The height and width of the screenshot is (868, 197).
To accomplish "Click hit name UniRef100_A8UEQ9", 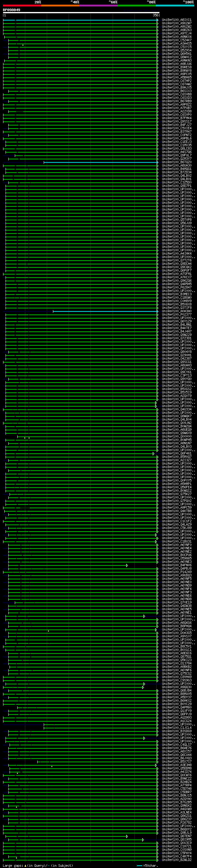I will (176, 430).
